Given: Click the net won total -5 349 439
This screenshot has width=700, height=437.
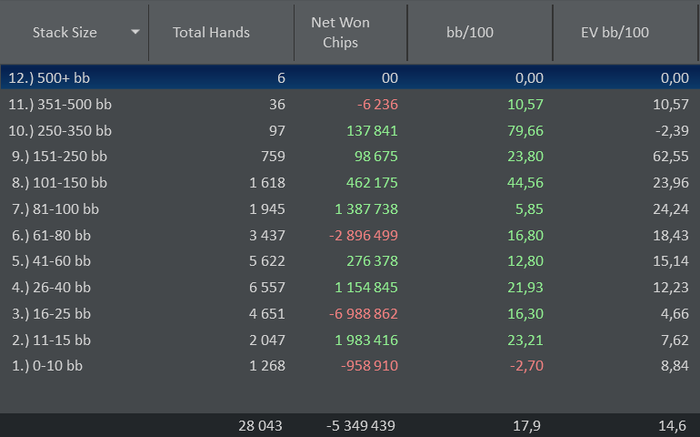Looking at the screenshot, I should click(x=362, y=425).
